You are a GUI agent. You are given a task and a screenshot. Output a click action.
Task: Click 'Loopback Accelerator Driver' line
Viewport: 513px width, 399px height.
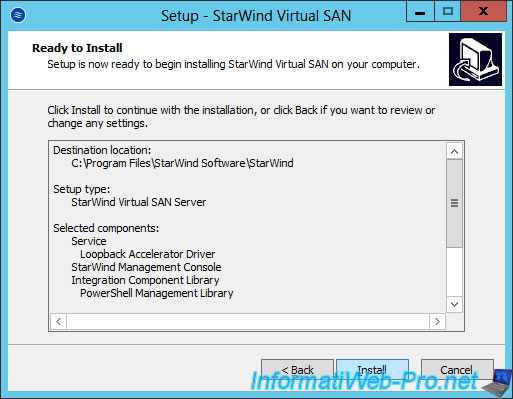(147, 254)
